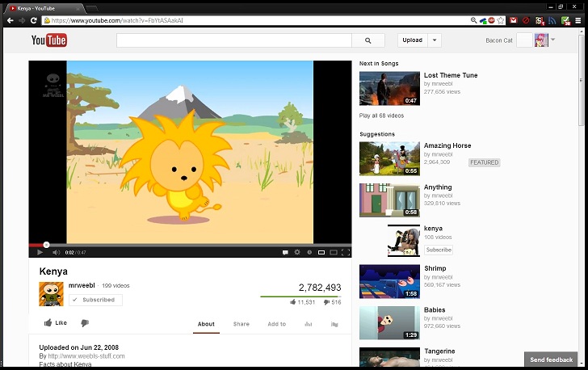Image resolution: width=588 pixels, height=370 pixels.
Task: Open the zoom magnifier icon in address bar
Action: coord(473,20)
